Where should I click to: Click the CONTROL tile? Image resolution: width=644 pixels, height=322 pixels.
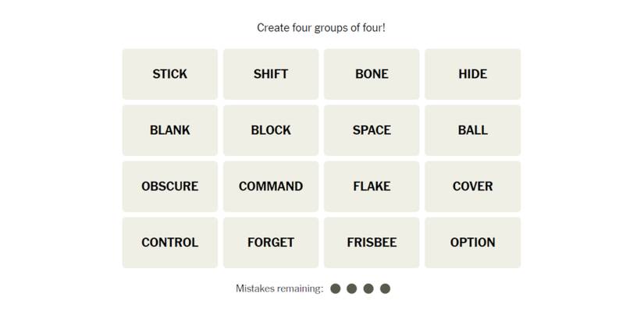[169, 242]
